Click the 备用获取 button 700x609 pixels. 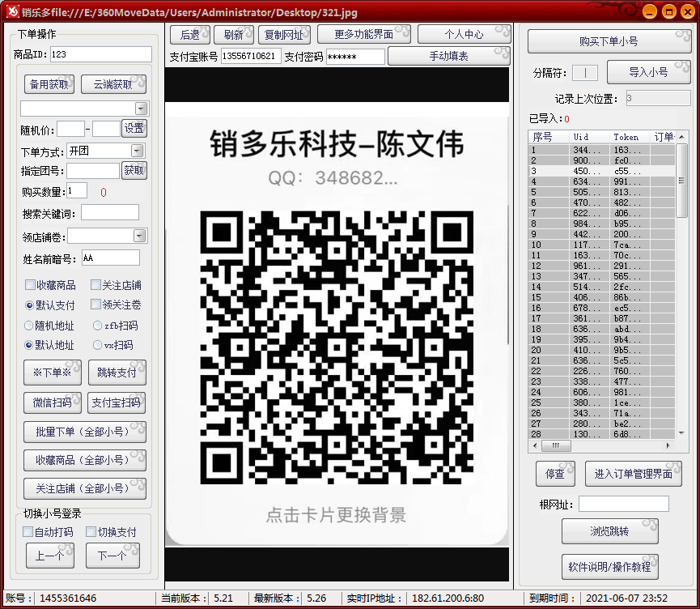(x=49, y=84)
